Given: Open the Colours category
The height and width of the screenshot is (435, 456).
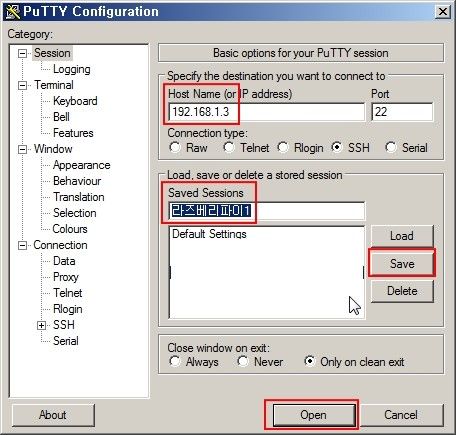Looking at the screenshot, I should pyautogui.click(x=70, y=229).
